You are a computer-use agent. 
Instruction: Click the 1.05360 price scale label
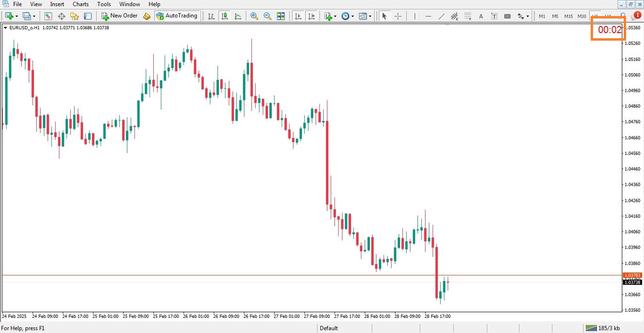click(x=633, y=28)
